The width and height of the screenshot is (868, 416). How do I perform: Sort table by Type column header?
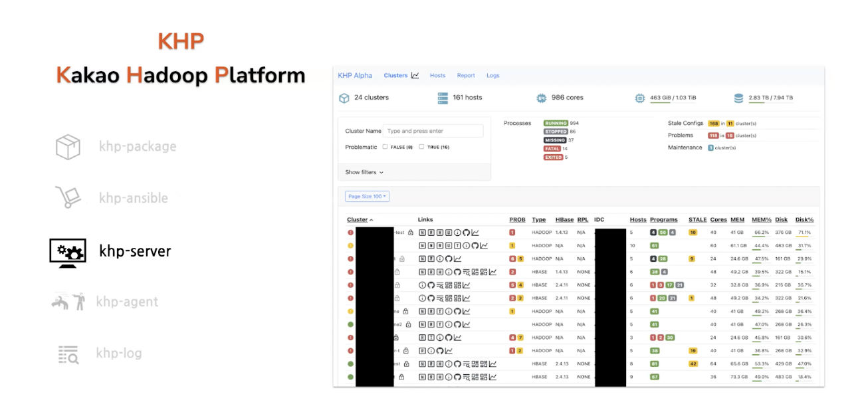tap(538, 220)
